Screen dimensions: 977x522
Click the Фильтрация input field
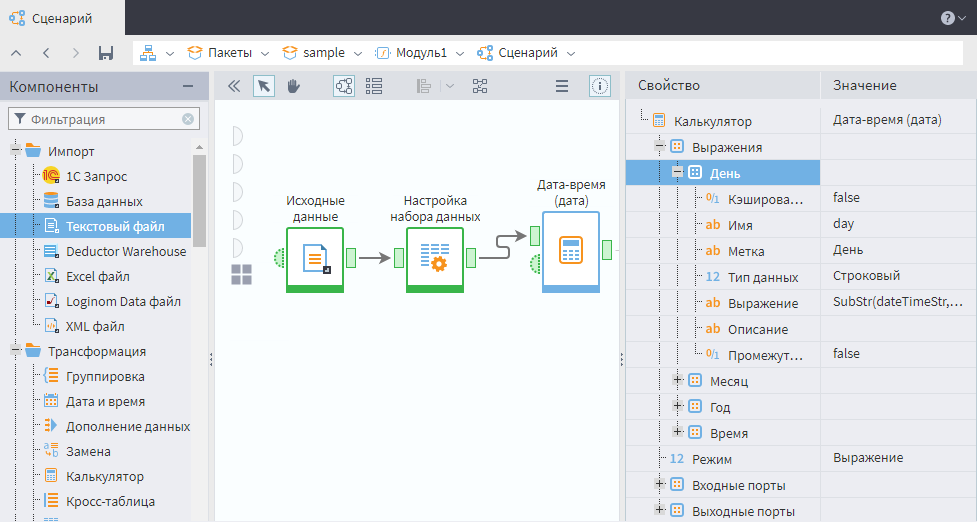pyautogui.click(x=103, y=119)
